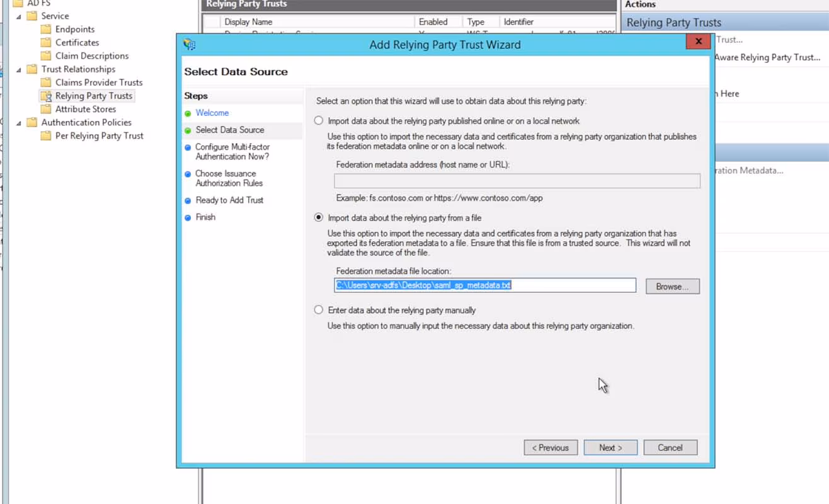Click the Next button to continue

pyautogui.click(x=610, y=447)
